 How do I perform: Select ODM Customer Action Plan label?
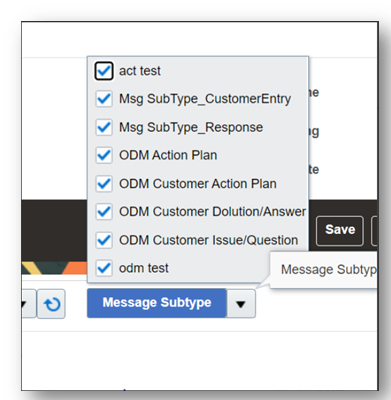[198, 184]
